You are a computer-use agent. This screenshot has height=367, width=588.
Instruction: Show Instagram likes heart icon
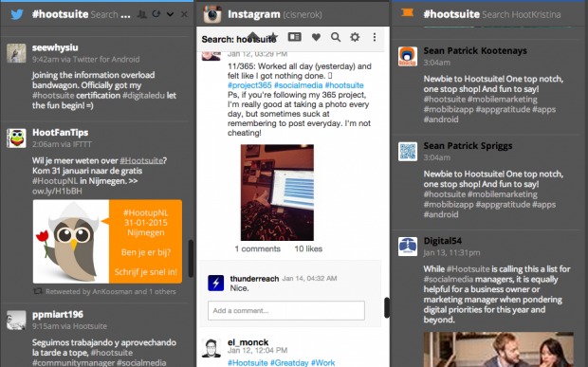(316, 37)
